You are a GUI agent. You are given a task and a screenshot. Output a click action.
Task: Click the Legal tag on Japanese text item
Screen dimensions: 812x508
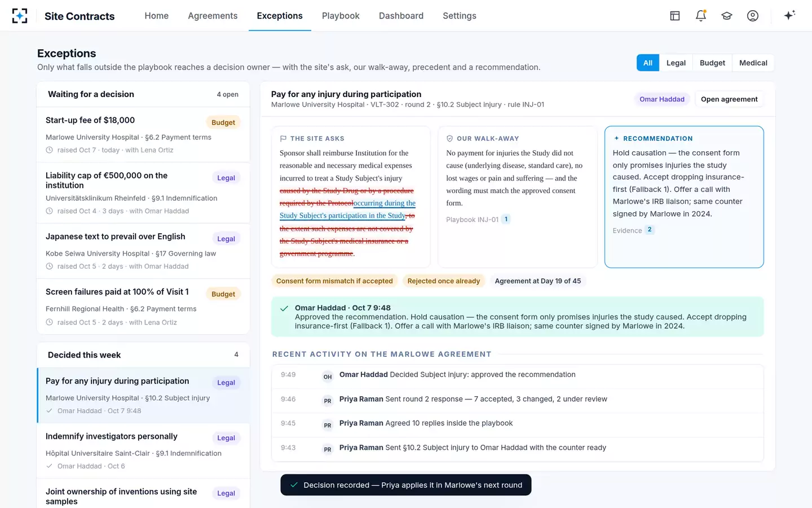(x=226, y=239)
